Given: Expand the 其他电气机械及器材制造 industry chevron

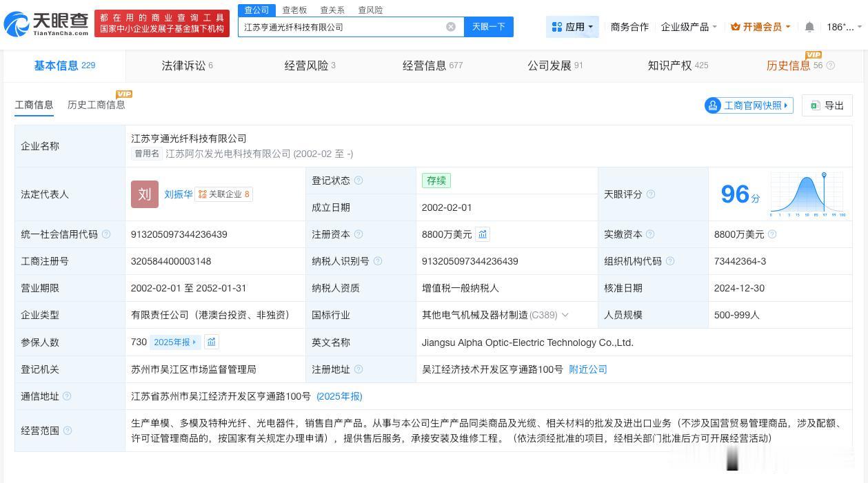Looking at the screenshot, I should click(565, 315).
